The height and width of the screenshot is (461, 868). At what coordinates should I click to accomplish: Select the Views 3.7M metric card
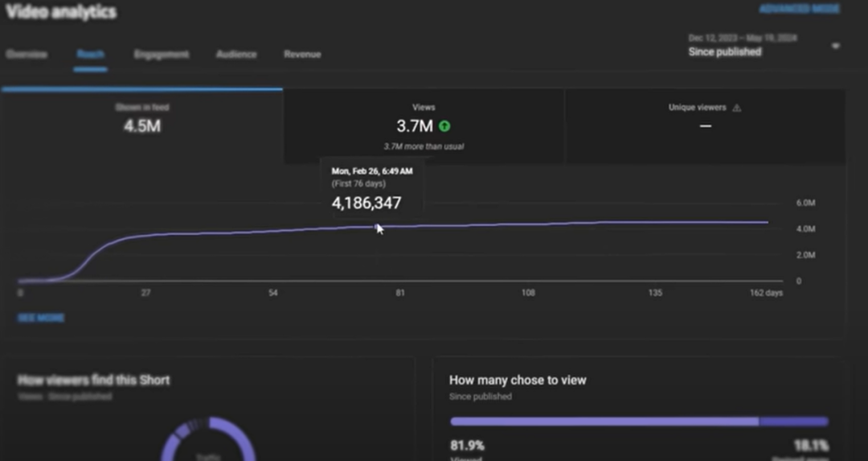(x=424, y=125)
